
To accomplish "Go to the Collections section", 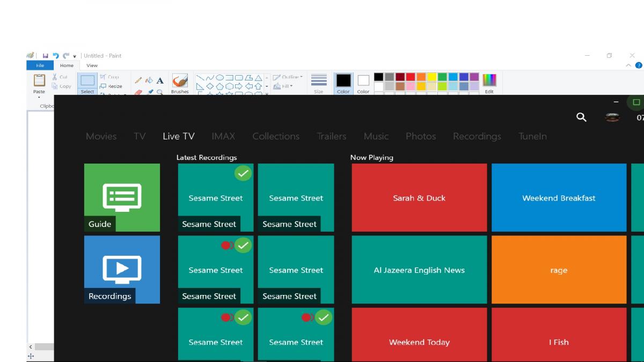I will [x=276, y=136].
